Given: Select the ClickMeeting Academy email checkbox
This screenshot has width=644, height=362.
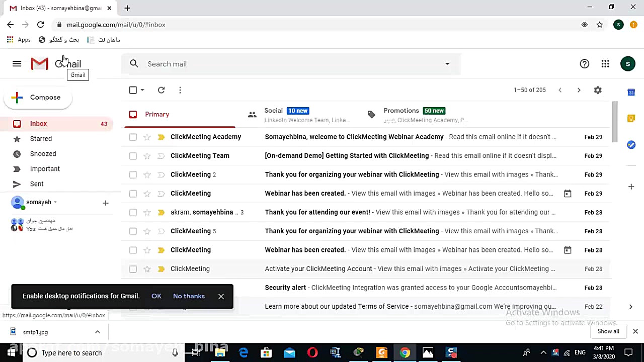Looking at the screenshot, I should pos(133,137).
